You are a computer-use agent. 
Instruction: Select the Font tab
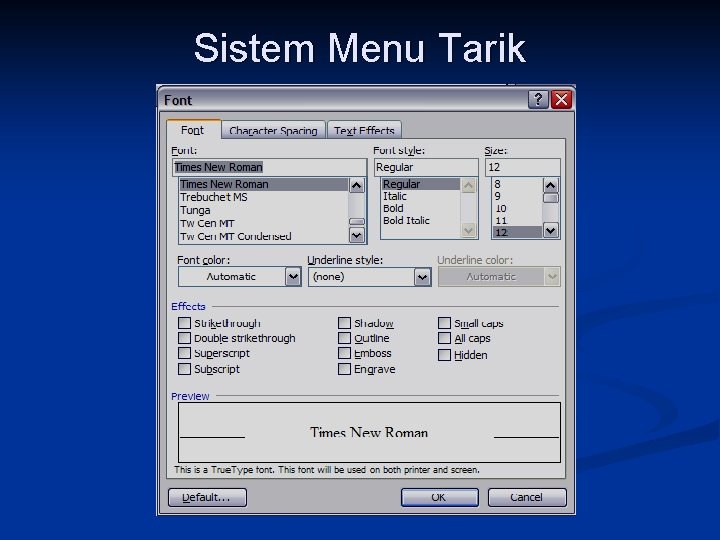click(193, 130)
